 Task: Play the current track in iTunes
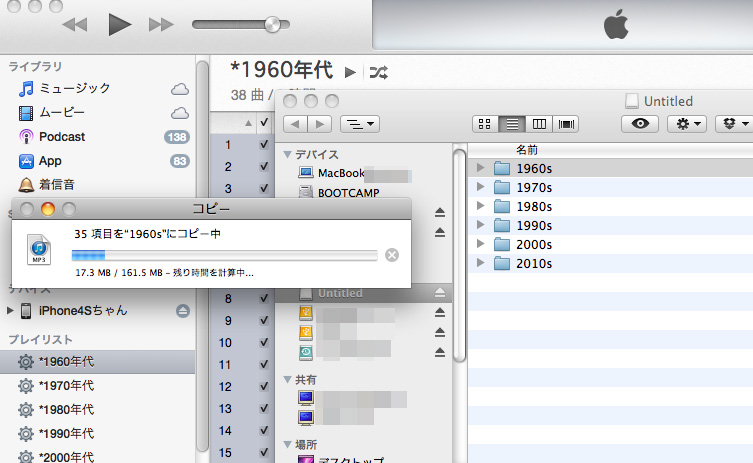click(x=120, y=24)
